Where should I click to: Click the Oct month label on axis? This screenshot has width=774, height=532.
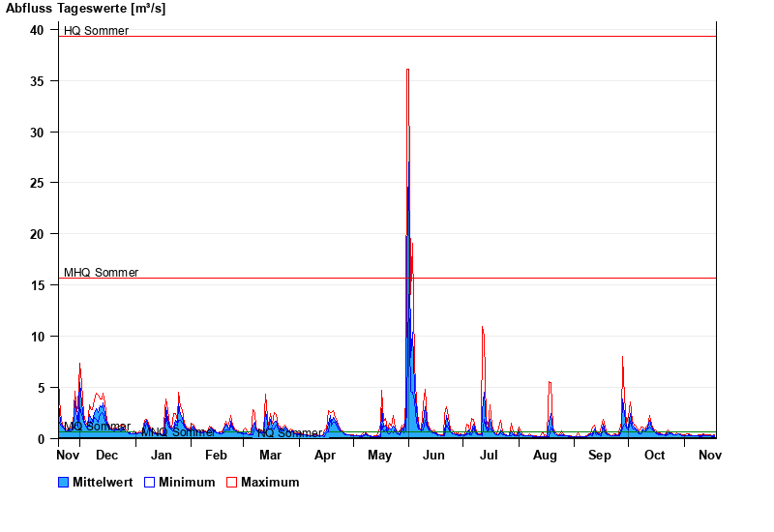coord(655,455)
